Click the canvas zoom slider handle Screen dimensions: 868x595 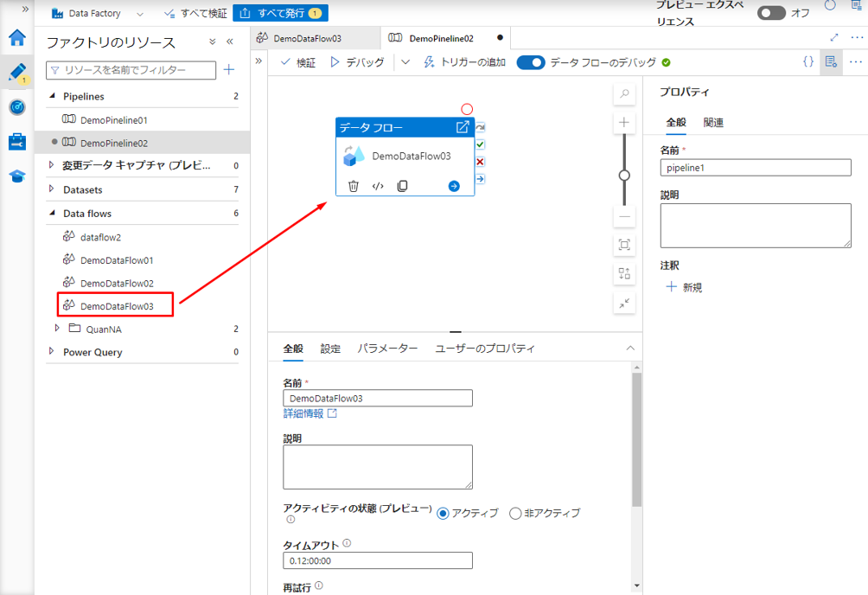pyautogui.click(x=624, y=176)
